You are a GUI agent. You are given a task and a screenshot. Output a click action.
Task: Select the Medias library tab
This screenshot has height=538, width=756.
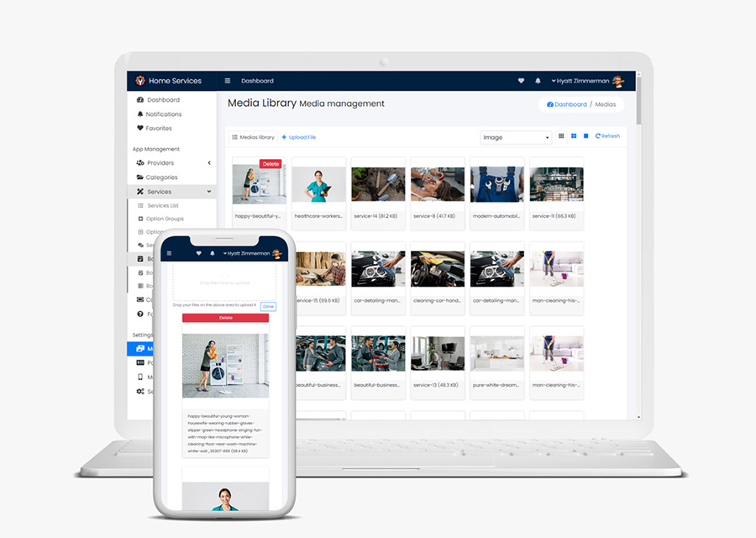coord(253,138)
